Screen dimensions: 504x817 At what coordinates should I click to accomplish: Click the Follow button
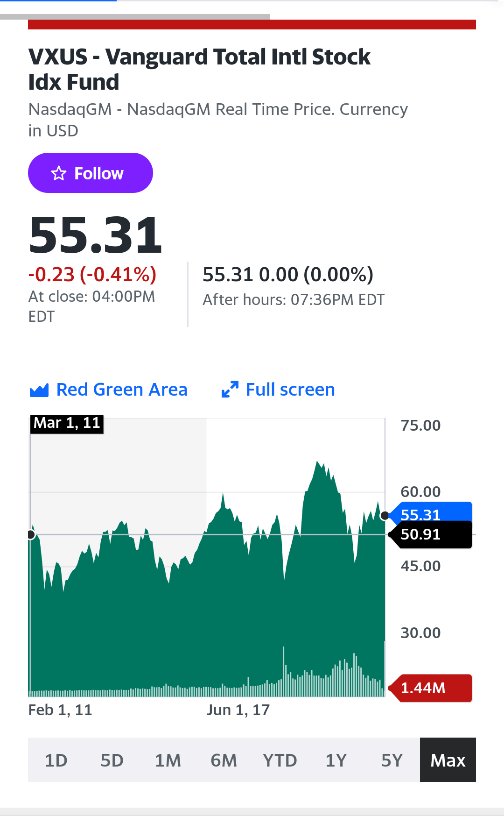point(91,173)
